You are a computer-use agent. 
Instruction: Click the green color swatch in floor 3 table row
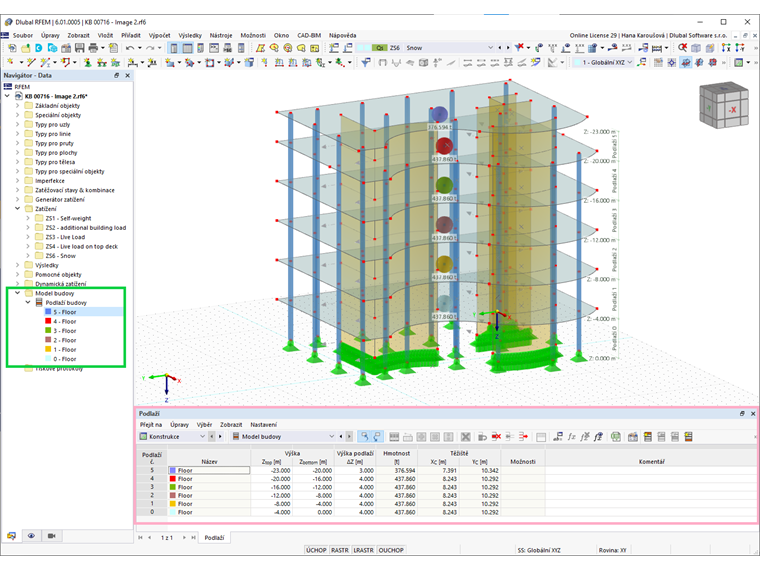point(173,487)
